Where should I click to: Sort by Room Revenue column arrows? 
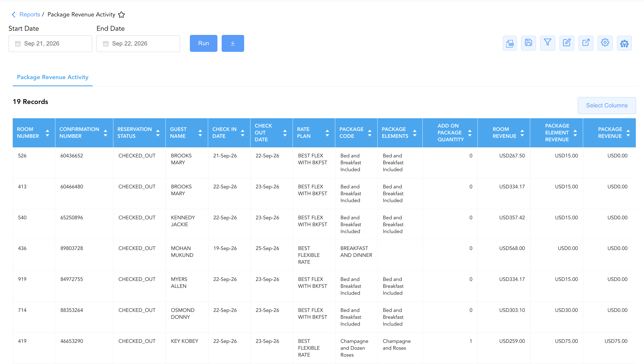point(522,133)
